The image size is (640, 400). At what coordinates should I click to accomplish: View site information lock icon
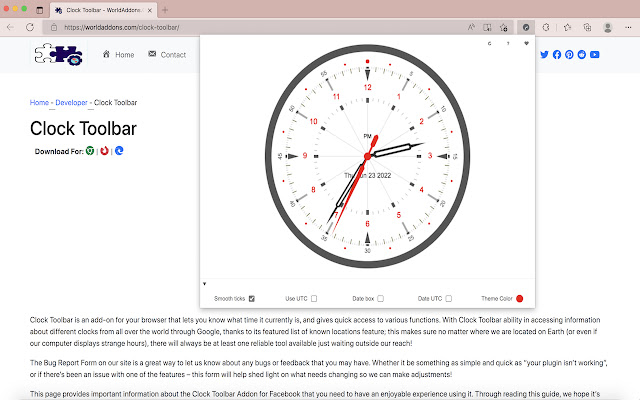[54, 27]
